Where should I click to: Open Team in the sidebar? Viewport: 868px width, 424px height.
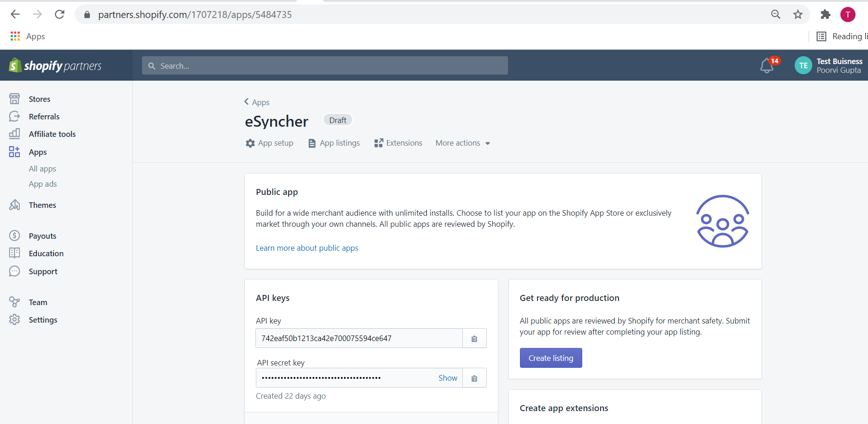pyautogui.click(x=38, y=302)
